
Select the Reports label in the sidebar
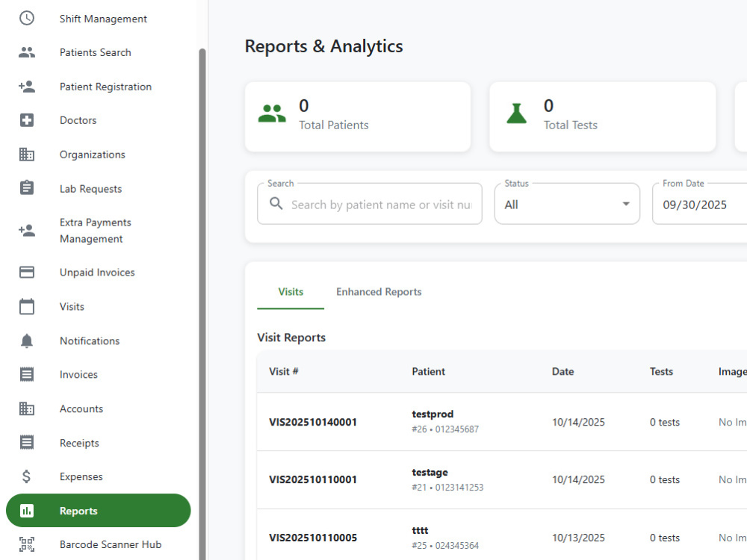pos(78,511)
